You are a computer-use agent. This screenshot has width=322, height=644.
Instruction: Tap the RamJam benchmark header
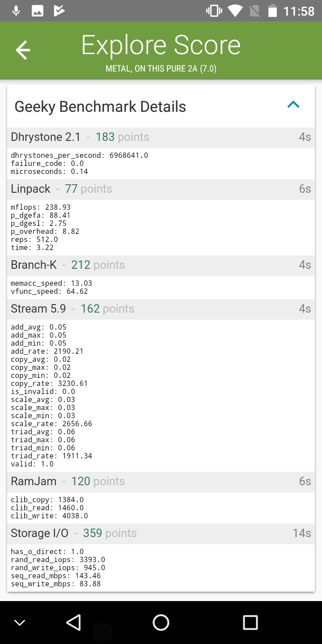pos(161,482)
